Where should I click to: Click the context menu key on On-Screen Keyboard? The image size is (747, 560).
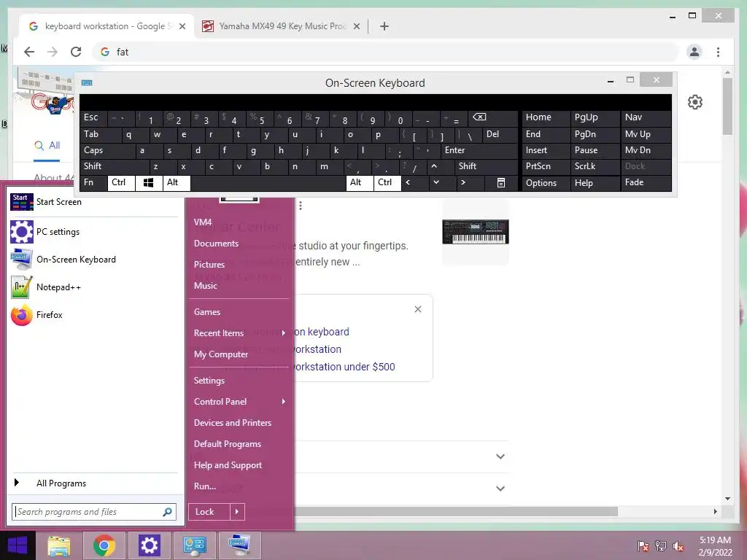click(x=500, y=183)
